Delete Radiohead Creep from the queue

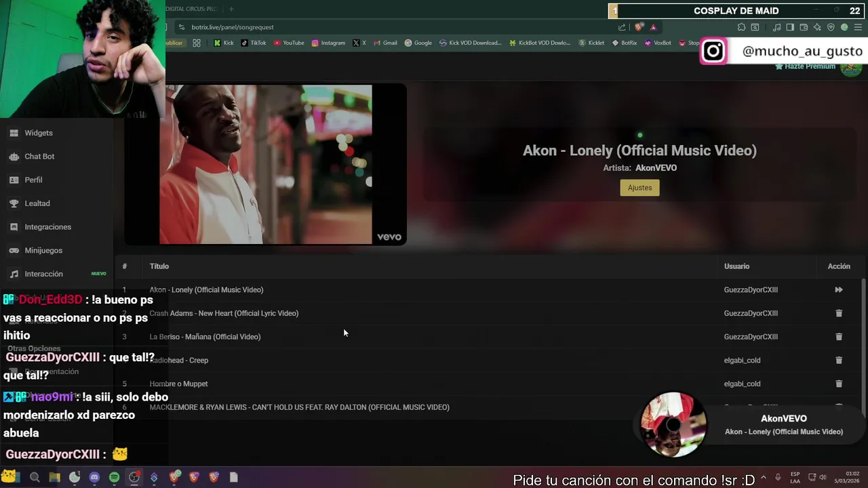(x=839, y=360)
